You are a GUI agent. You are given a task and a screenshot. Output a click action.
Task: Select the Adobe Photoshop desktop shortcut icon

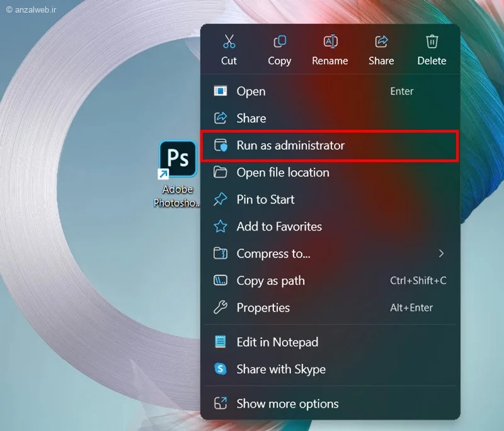pyautogui.click(x=178, y=159)
